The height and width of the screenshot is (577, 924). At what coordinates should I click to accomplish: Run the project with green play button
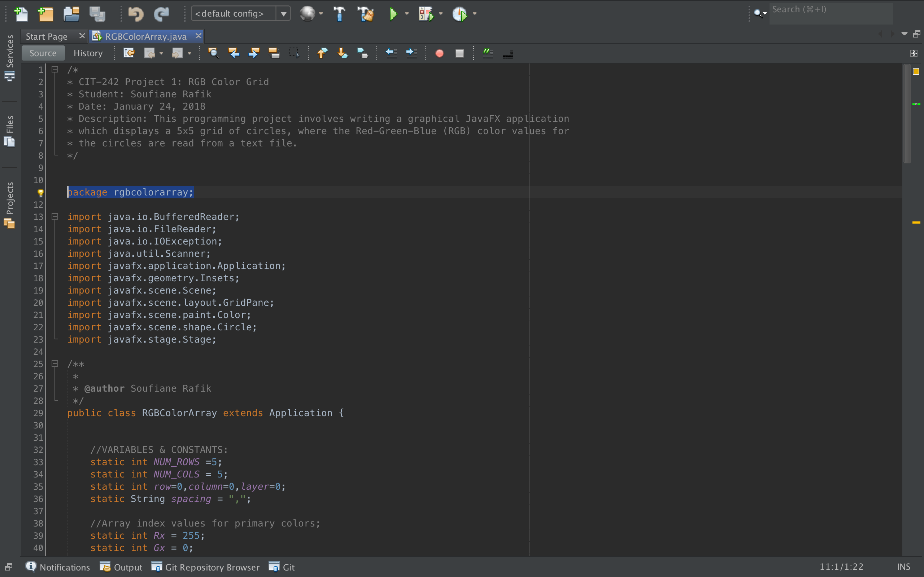click(393, 14)
